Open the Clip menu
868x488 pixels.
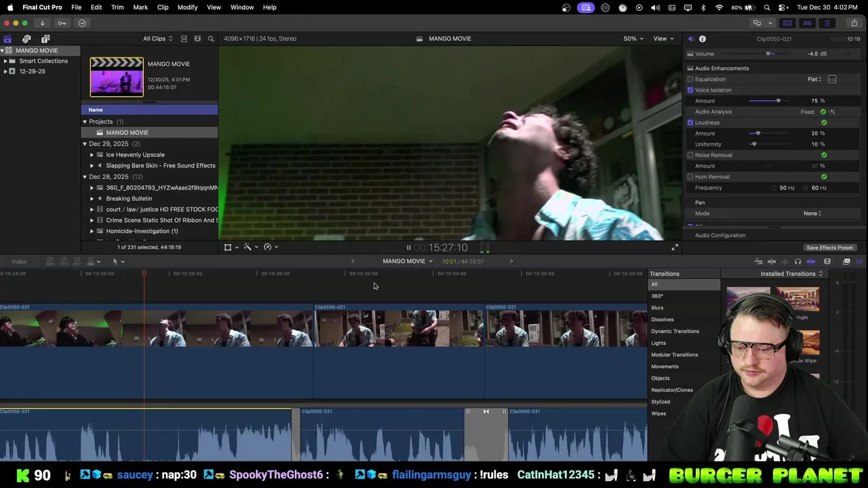pos(163,7)
